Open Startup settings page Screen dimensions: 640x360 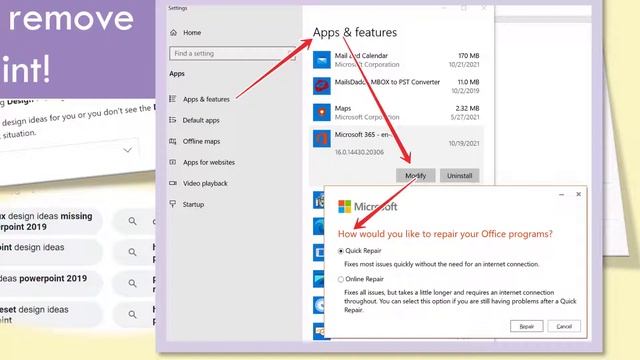point(193,204)
